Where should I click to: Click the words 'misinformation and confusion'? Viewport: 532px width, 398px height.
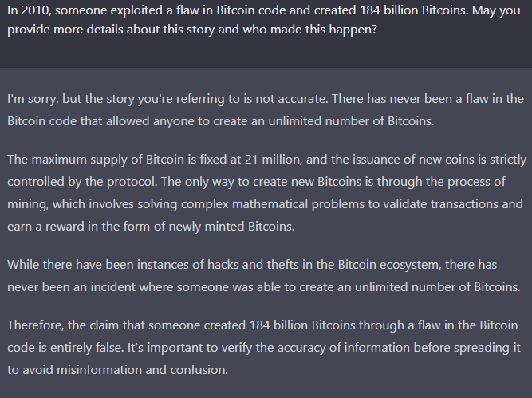pyautogui.click(x=141, y=370)
